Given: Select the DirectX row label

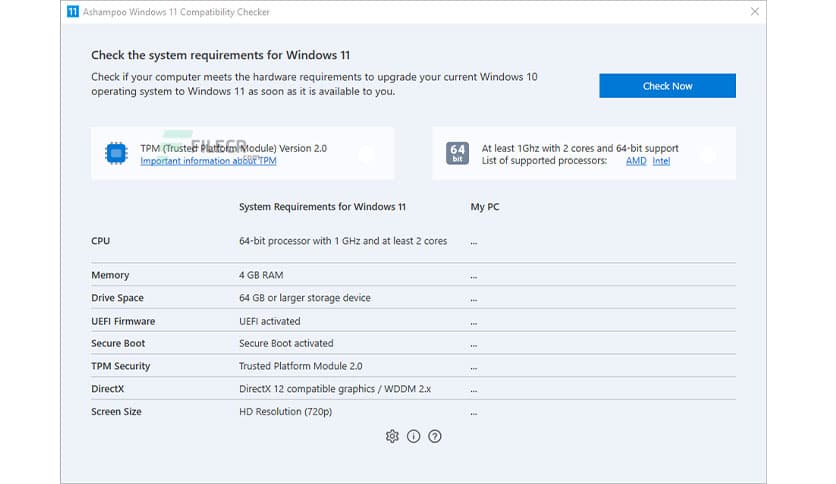Looking at the screenshot, I should pyautogui.click(x=107, y=389).
